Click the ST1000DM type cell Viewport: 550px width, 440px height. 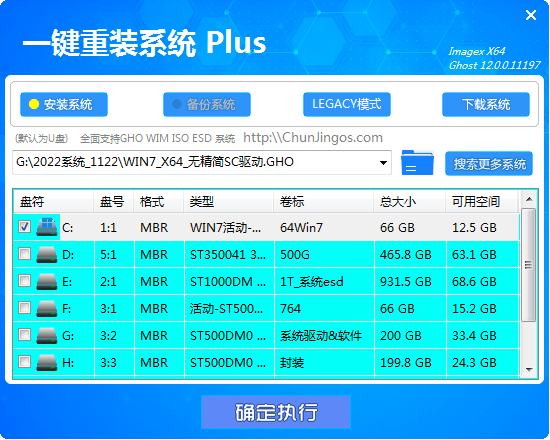tap(229, 282)
